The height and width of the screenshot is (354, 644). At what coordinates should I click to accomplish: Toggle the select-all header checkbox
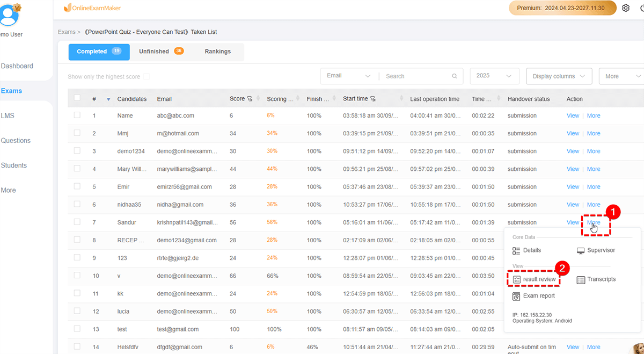pyautogui.click(x=77, y=98)
